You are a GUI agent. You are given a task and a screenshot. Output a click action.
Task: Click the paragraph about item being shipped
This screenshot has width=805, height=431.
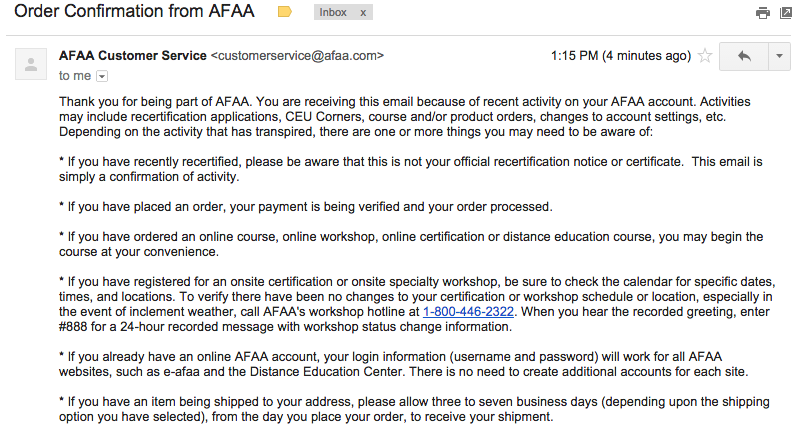tap(400, 408)
